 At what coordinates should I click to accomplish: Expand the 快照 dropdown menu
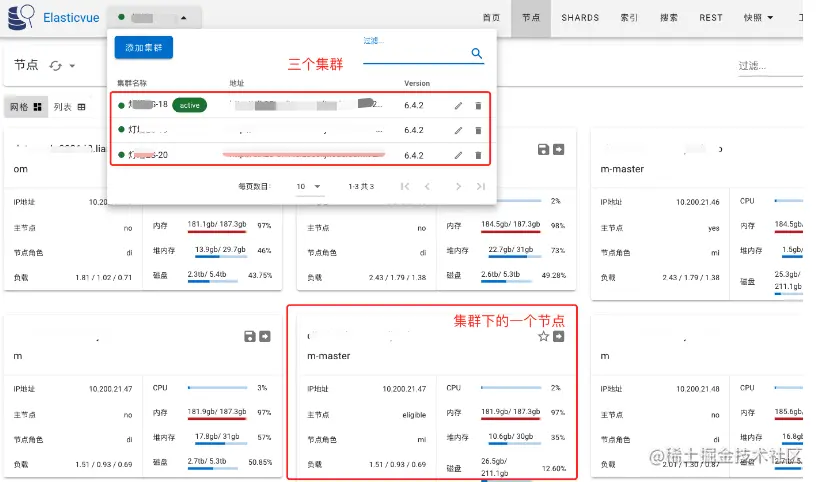[x=758, y=18]
